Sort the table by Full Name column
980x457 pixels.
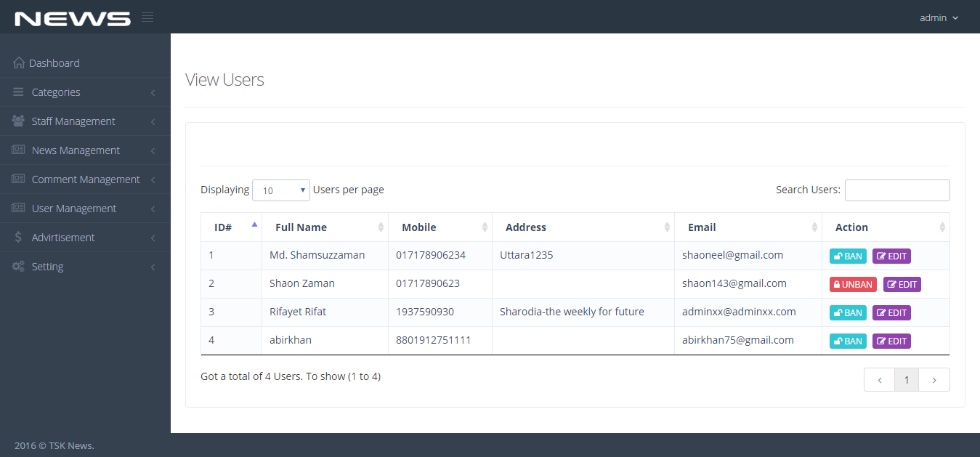coord(324,227)
